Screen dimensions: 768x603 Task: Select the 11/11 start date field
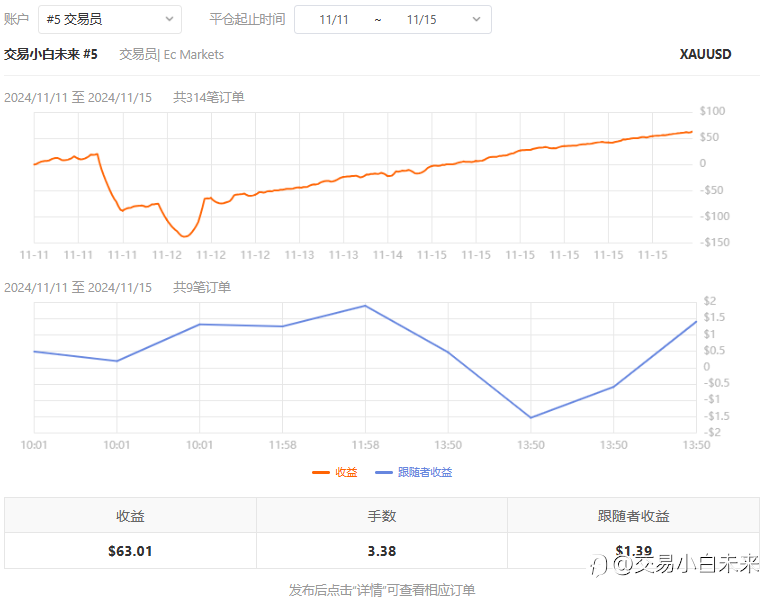tap(334, 20)
